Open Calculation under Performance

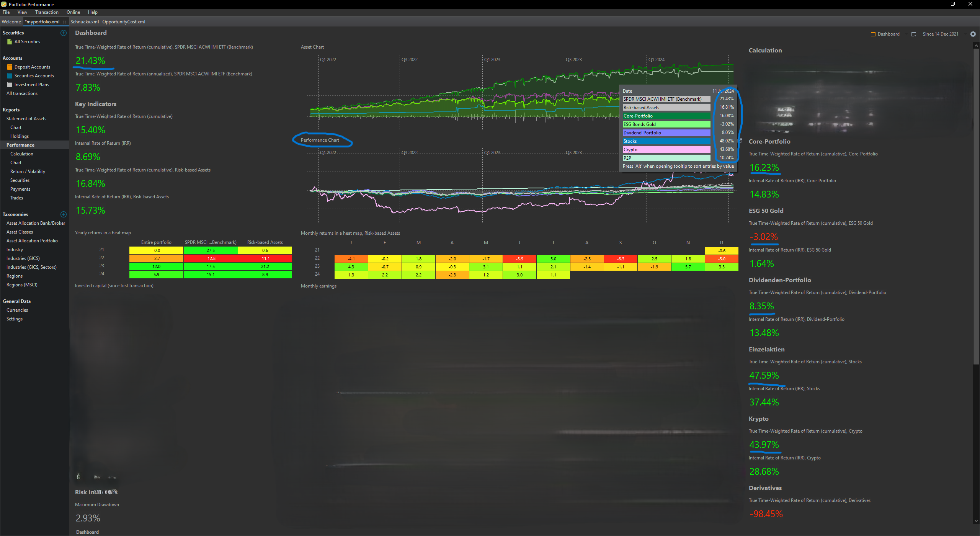point(22,154)
